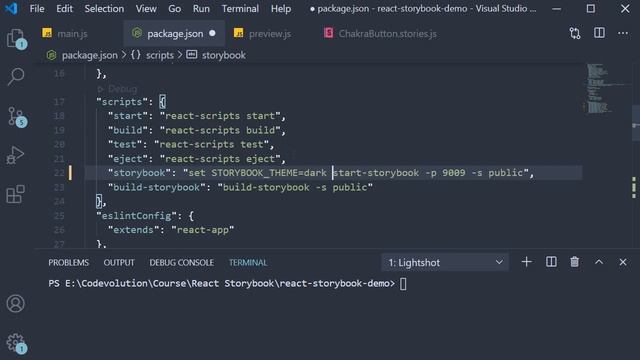Click the "build-storybook" key on line 23
This screenshot has height=360, width=640.
pyautogui.click(x=157, y=187)
